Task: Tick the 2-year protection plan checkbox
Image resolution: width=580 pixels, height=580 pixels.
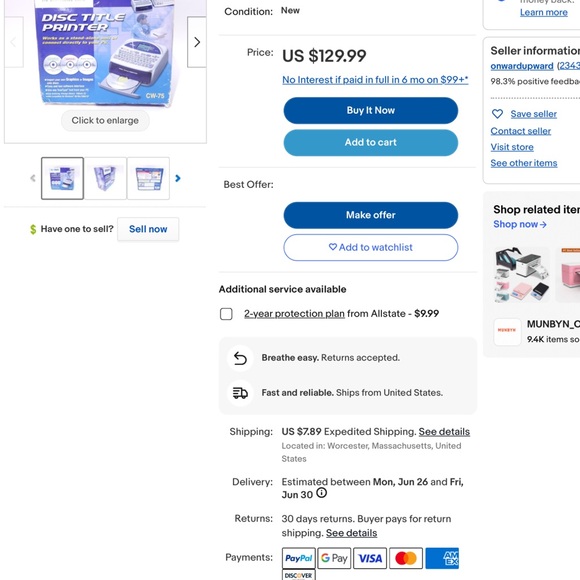Action: 226,314
